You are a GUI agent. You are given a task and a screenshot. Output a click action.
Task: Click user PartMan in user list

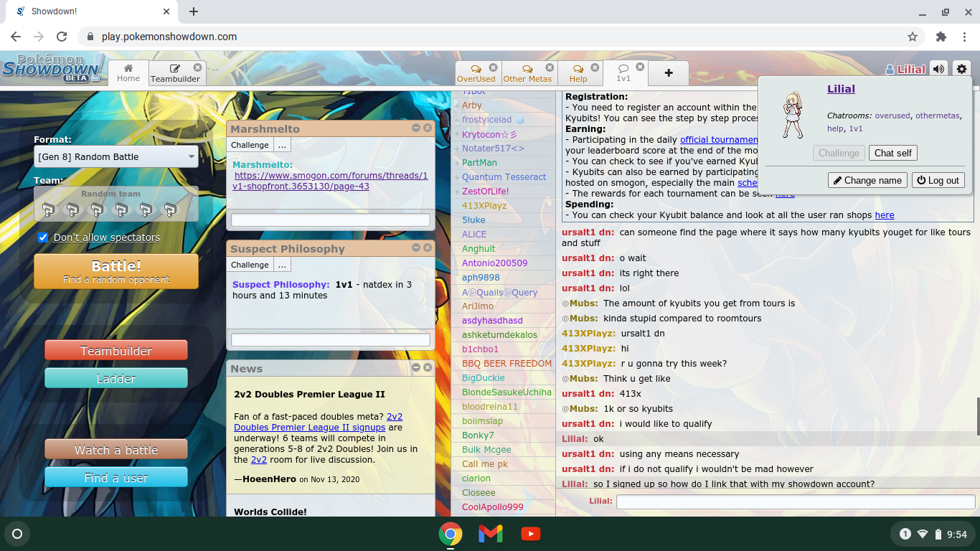tap(479, 163)
